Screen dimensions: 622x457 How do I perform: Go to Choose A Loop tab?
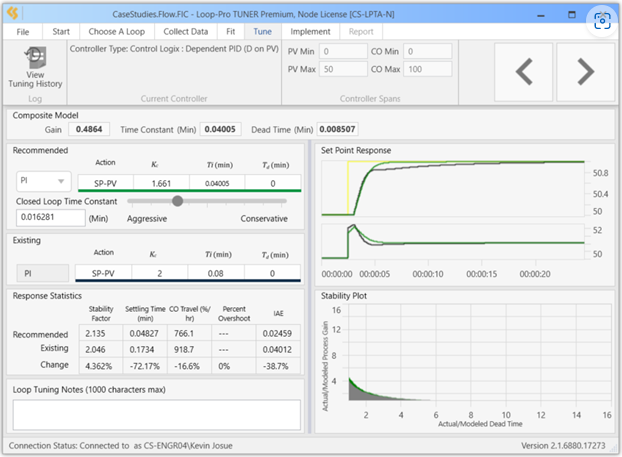pyautogui.click(x=117, y=32)
